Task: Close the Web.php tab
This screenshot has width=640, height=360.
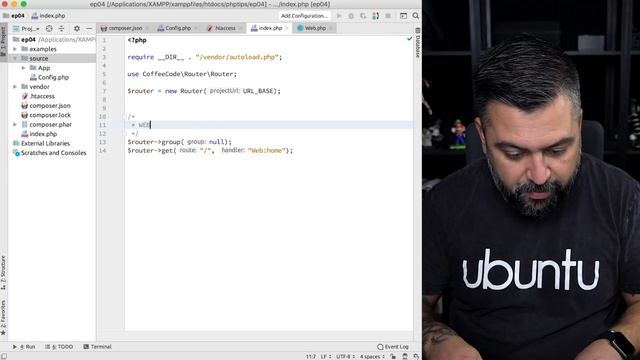Action: (x=331, y=28)
